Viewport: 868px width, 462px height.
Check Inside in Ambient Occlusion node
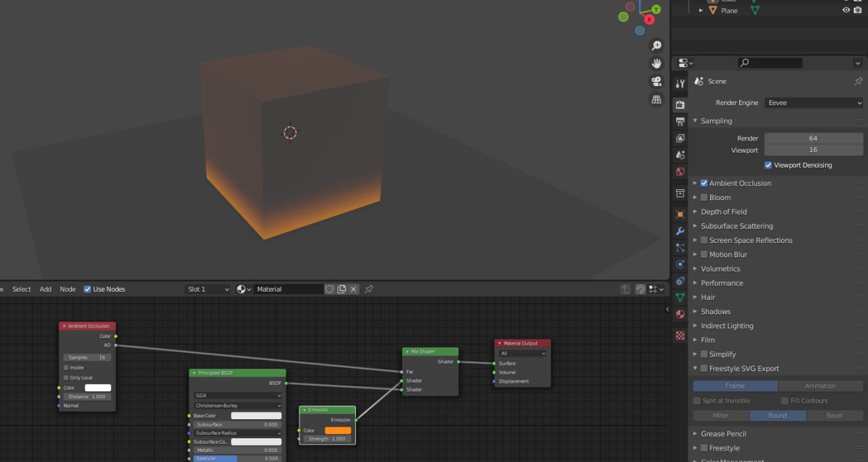[x=66, y=368]
